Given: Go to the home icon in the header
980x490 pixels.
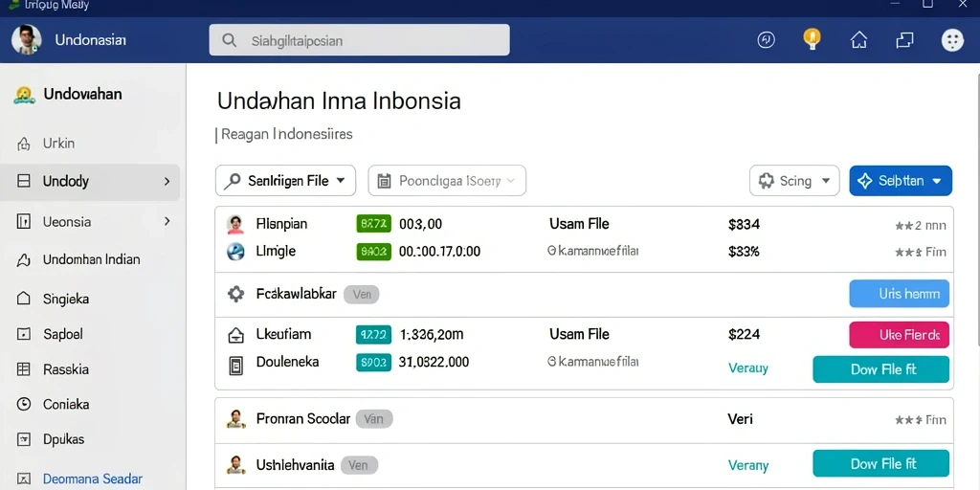Looking at the screenshot, I should click(x=858, y=40).
